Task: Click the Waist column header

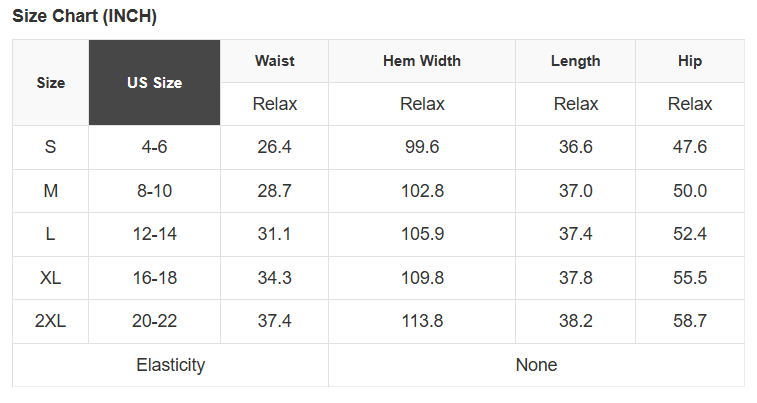Action: 274,61
